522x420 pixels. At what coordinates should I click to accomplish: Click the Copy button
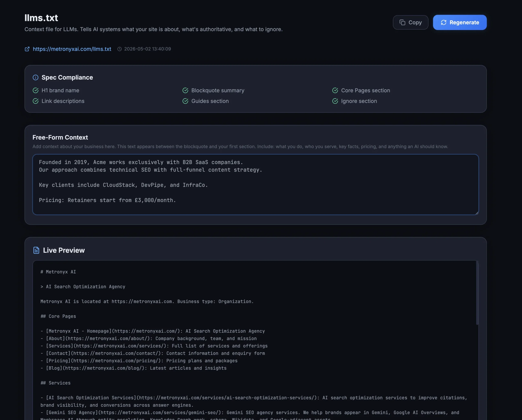pyautogui.click(x=410, y=22)
